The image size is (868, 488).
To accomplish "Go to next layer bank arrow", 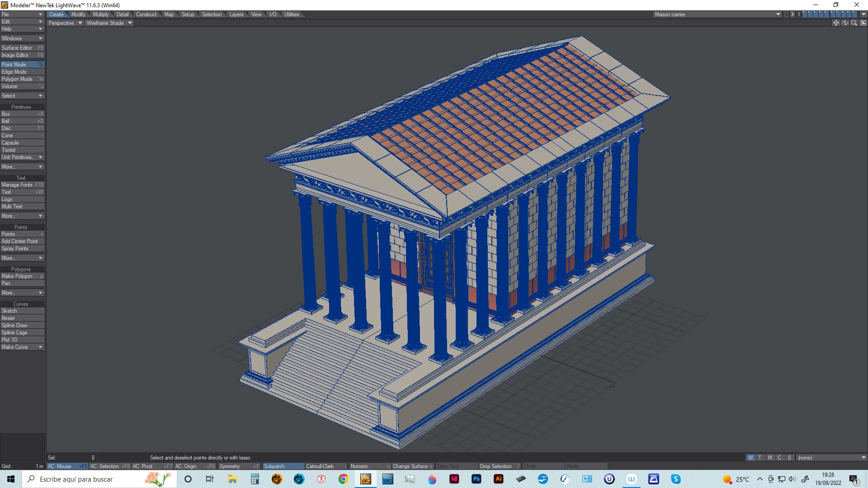I will (793, 14).
